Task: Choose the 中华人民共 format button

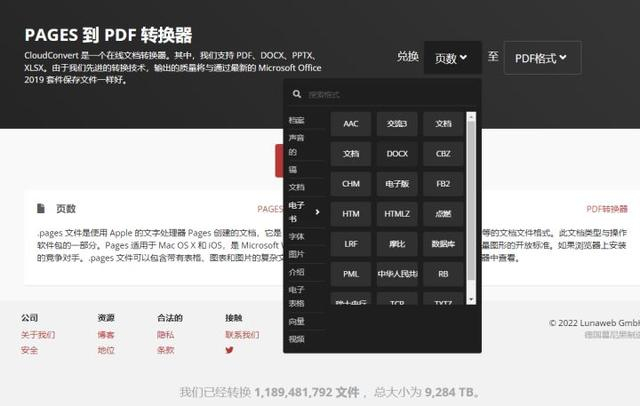Action: [x=397, y=274]
